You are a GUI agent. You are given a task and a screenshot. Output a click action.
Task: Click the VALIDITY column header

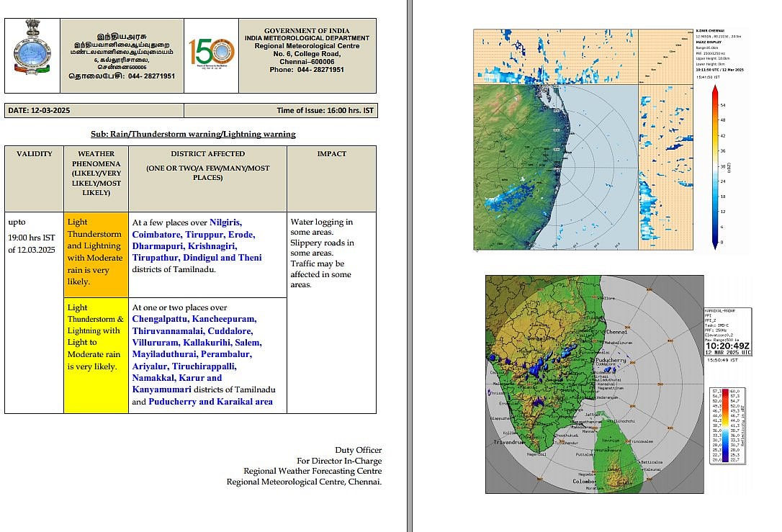coord(35,154)
